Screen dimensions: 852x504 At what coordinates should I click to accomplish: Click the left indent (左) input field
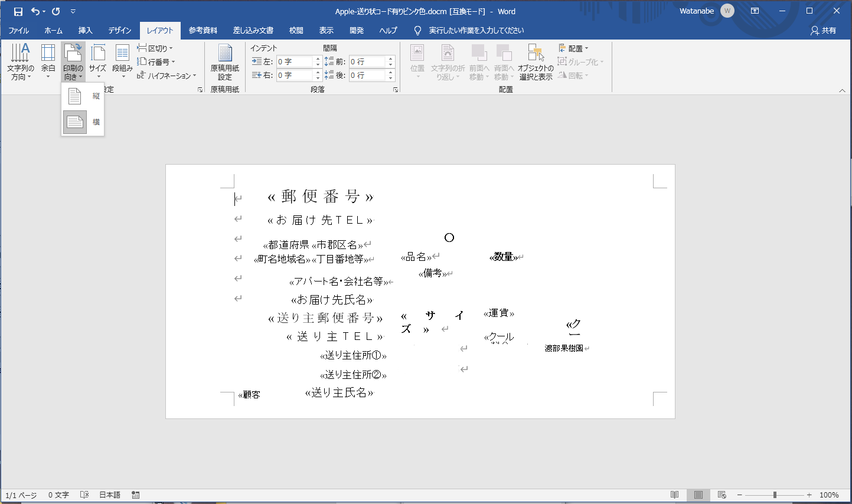[295, 61]
